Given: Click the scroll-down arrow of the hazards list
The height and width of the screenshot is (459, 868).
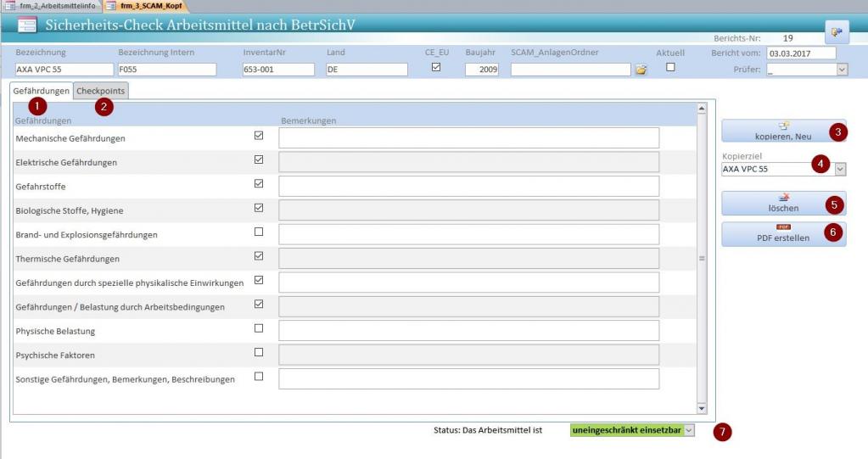Looking at the screenshot, I should coord(702,409).
